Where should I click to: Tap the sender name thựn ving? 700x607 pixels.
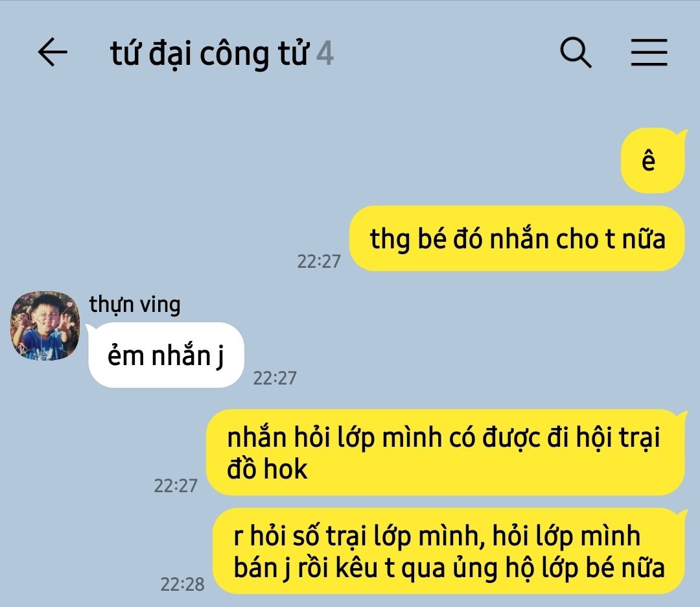click(x=135, y=305)
